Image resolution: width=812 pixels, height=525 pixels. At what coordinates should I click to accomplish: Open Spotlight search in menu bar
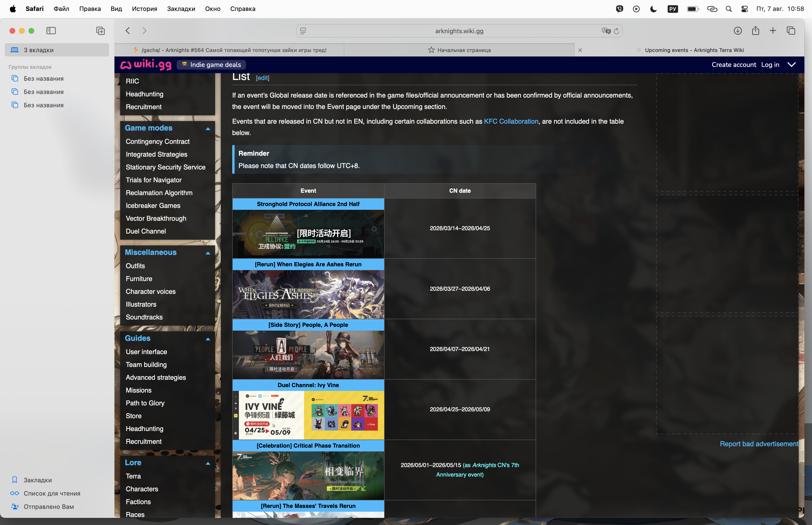coord(728,9)
